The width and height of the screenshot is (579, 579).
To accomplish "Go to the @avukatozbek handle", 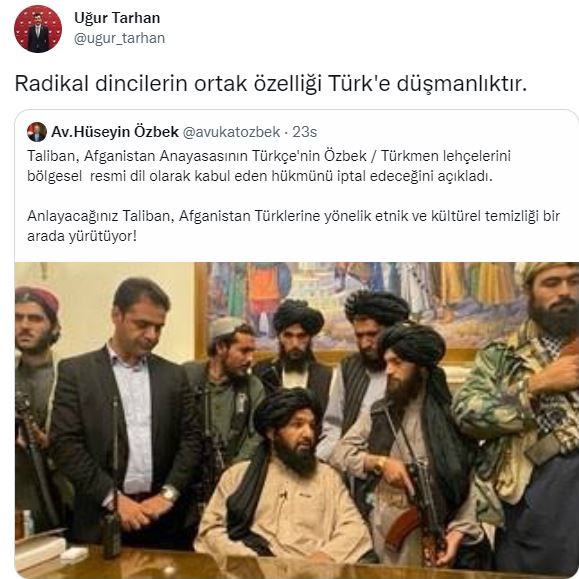I will (x=232, y=132).
